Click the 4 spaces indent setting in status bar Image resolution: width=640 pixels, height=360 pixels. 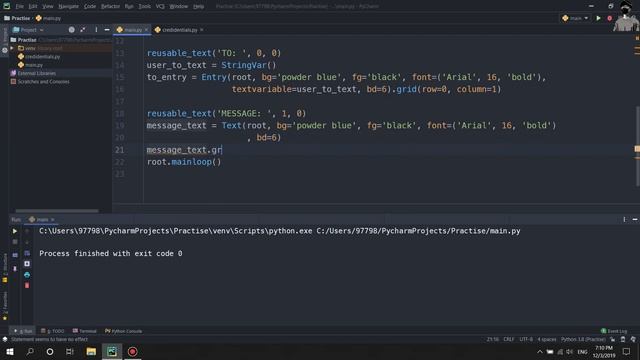click(547, 339)
